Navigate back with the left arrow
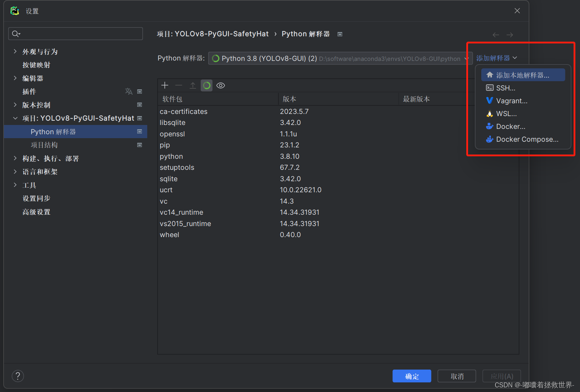The width and height of the screenshot is (580, 392). 496,35
